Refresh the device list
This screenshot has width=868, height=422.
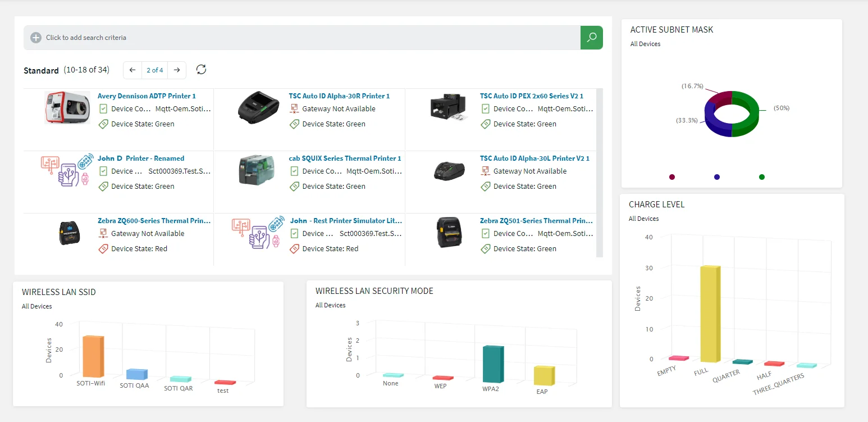201,70
